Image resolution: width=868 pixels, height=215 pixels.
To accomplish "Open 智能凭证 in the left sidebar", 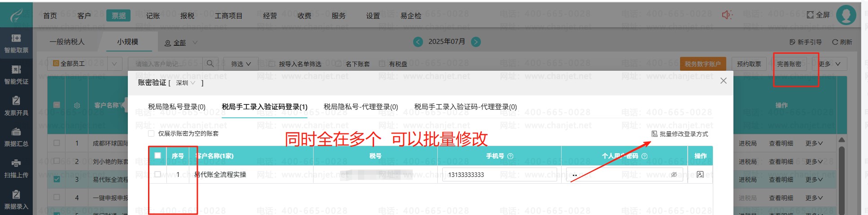I will [x=16, y=75].
